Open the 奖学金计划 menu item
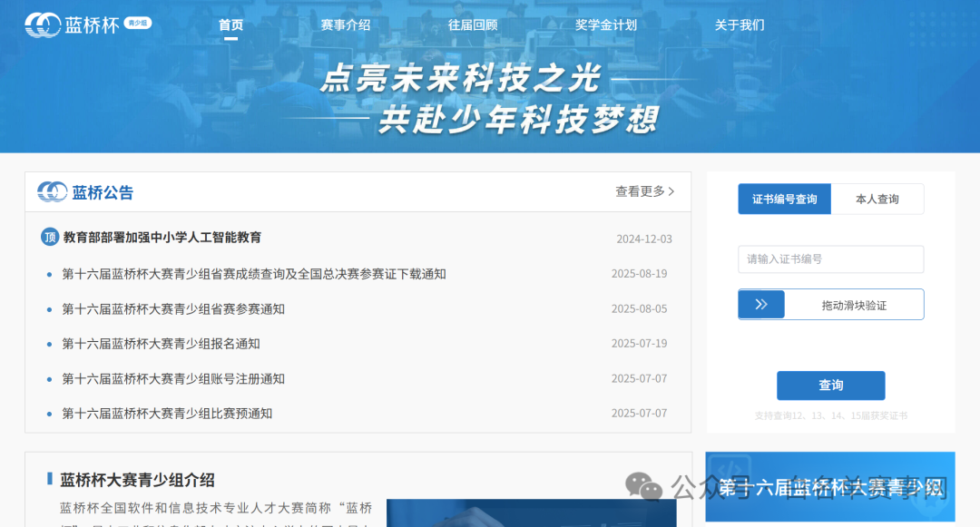 (x=605, y=25)
